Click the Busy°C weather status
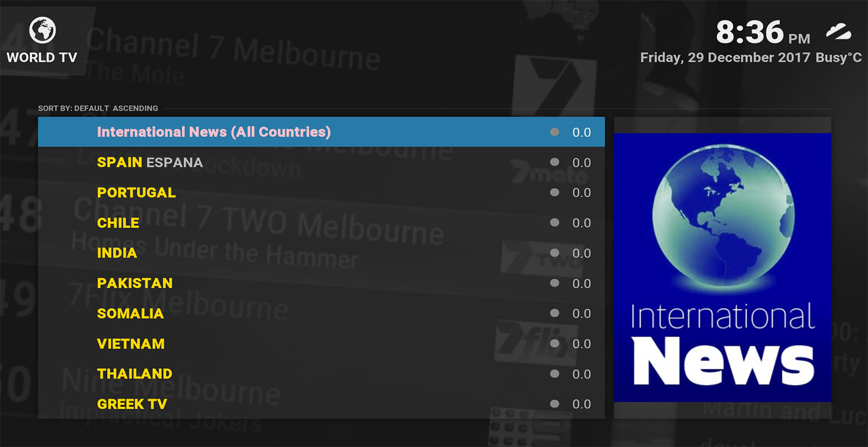868x447 pixels. pos(838,58)
